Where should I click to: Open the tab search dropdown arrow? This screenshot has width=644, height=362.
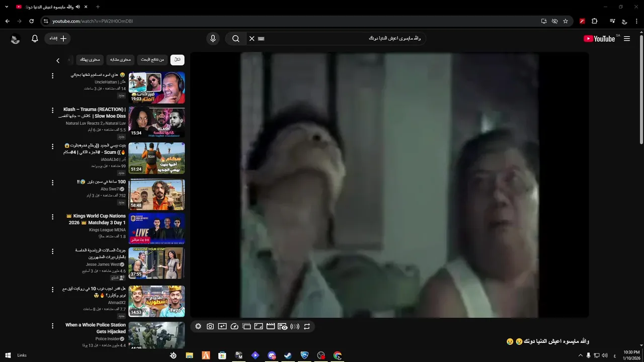(x=7, y=7)
